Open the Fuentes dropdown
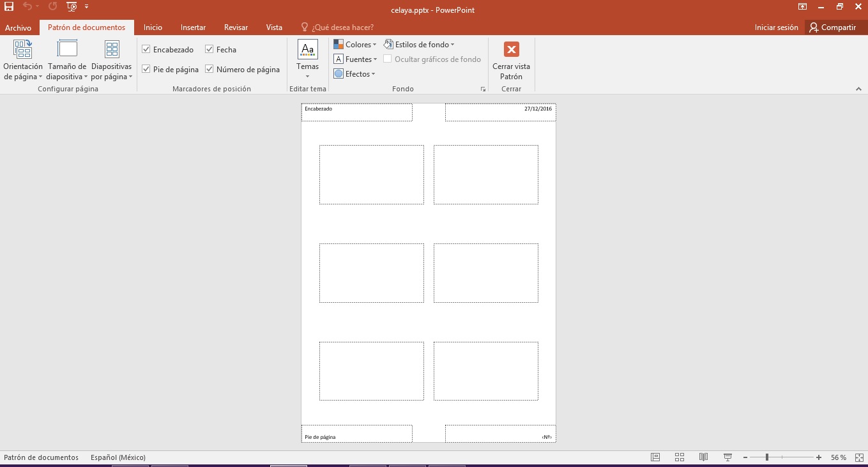The height and width of the screenshot is (467, 868). 355,59
